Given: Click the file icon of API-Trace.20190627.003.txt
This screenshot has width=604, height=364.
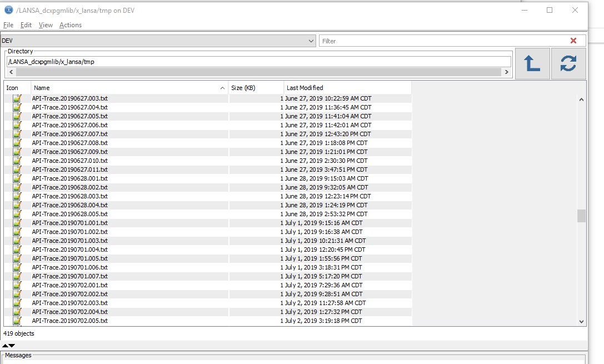Looking at the screenshot, I should coord(17,98).
